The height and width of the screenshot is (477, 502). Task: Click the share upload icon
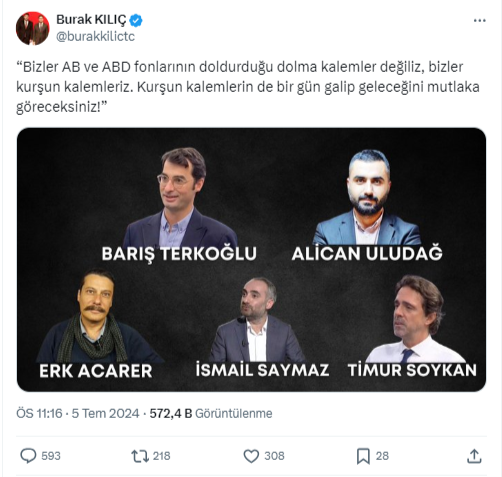[x=474, y=456]
